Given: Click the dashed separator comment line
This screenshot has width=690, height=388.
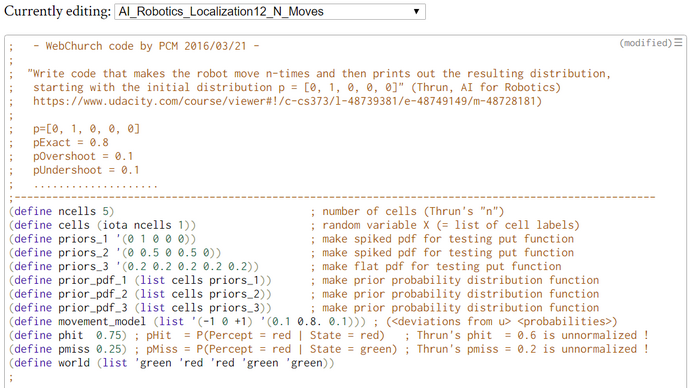Looking at the screenshot, I should (x=332, y=198).
